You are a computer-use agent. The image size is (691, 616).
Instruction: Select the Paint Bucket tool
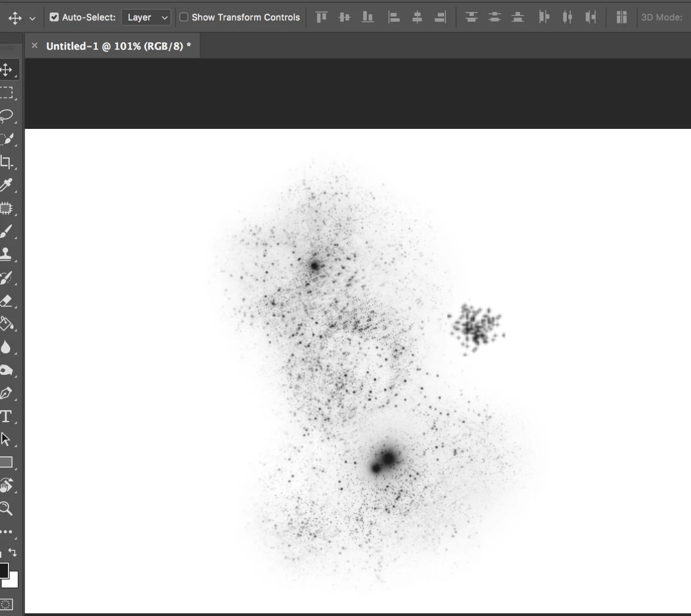click(x=6, y=324)
